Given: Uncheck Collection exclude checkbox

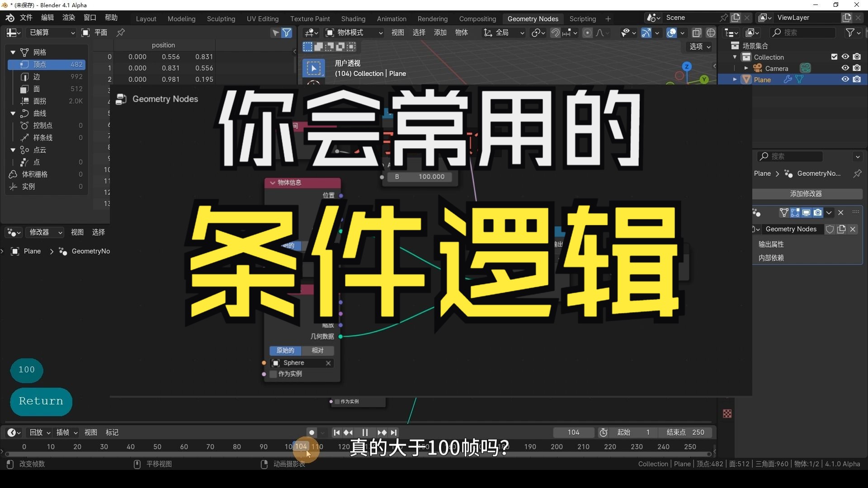Looking at the screenshot, I should point(834,57).
